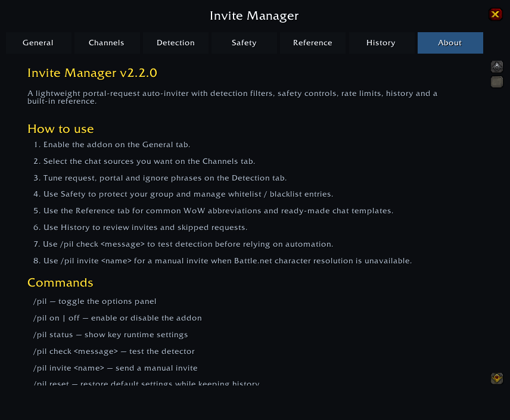The image size is (510, 420).
Task: Switch to the General tab
Action: tap(38, 43)
